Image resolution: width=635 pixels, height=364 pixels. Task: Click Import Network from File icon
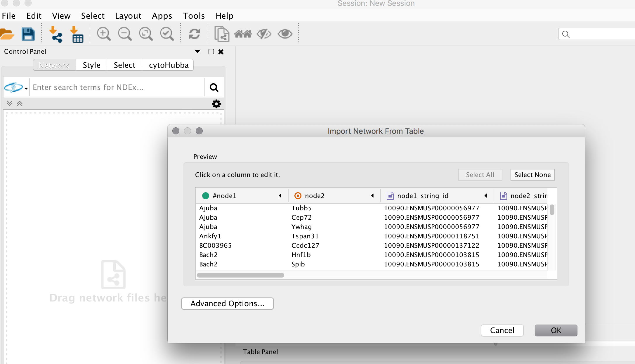(55, 34)
